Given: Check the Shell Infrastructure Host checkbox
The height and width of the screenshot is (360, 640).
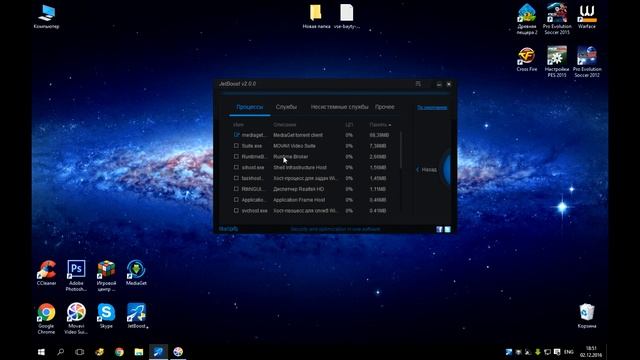Looking at the screenshot, I should (236, 167).
